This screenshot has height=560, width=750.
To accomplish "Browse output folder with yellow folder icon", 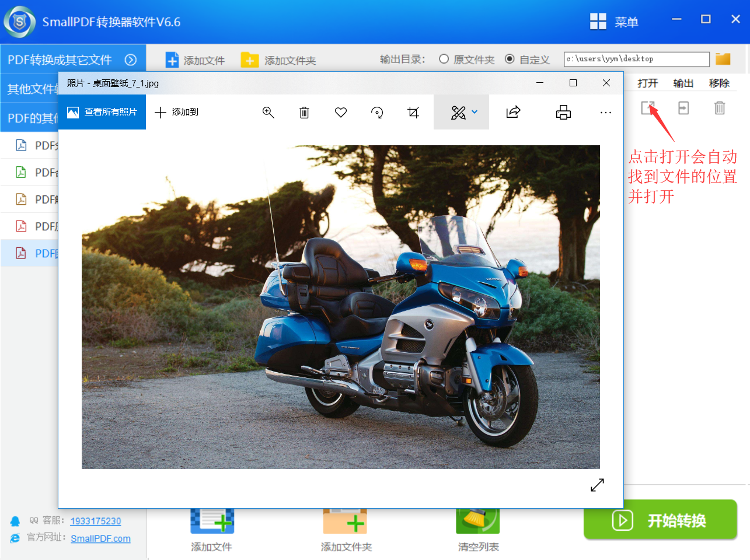I will pos(723,59).
